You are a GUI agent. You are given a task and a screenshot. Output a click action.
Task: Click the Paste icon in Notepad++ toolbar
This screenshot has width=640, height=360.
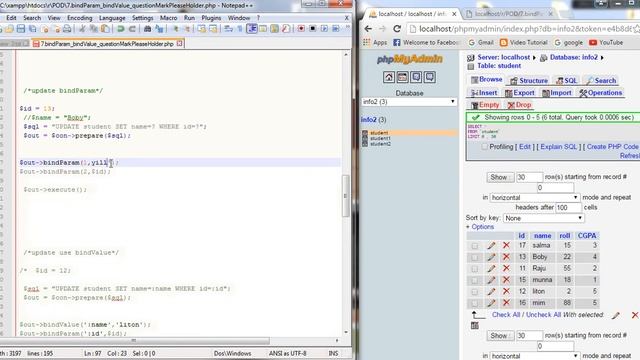(x=105, y=29)
